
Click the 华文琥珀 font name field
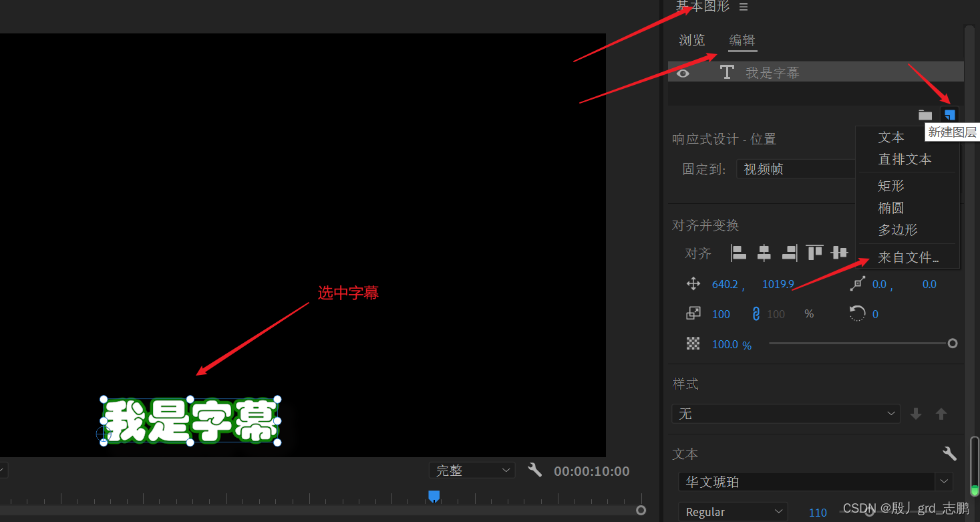[806, 481]
